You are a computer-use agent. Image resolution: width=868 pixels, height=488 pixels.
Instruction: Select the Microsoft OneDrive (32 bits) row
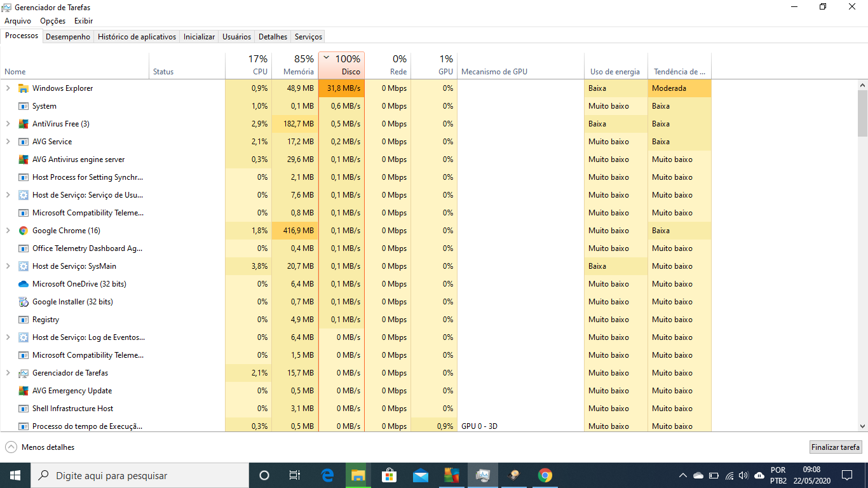356,284
